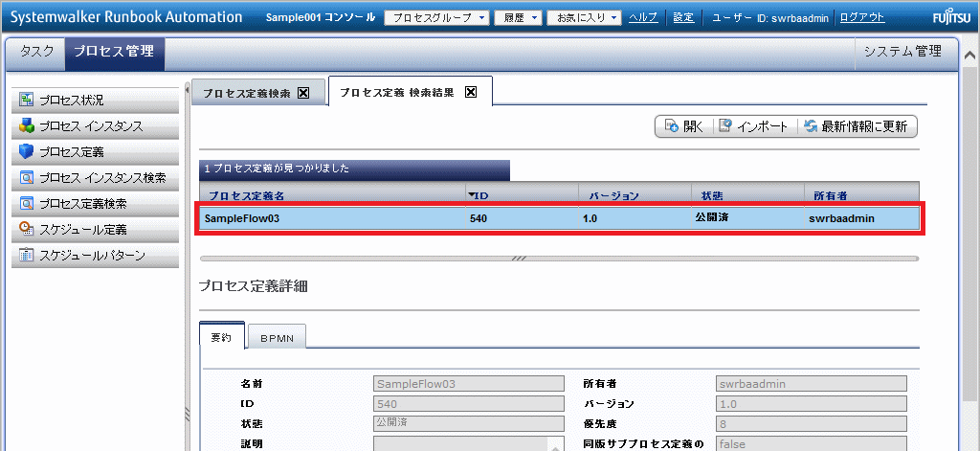Click the FUJITSU logo
The height and width of the screenshot is (451, 980).
click(952, 17)
